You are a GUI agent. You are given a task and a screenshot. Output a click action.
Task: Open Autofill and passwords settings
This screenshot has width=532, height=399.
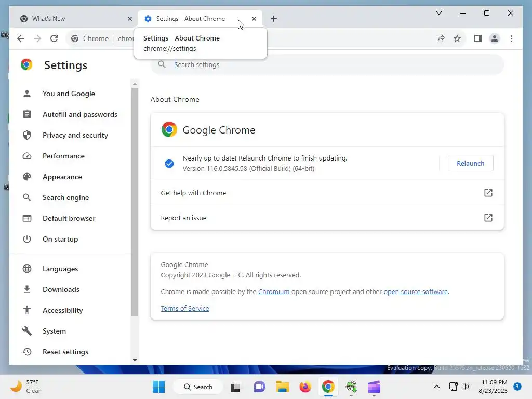[80, 114]
